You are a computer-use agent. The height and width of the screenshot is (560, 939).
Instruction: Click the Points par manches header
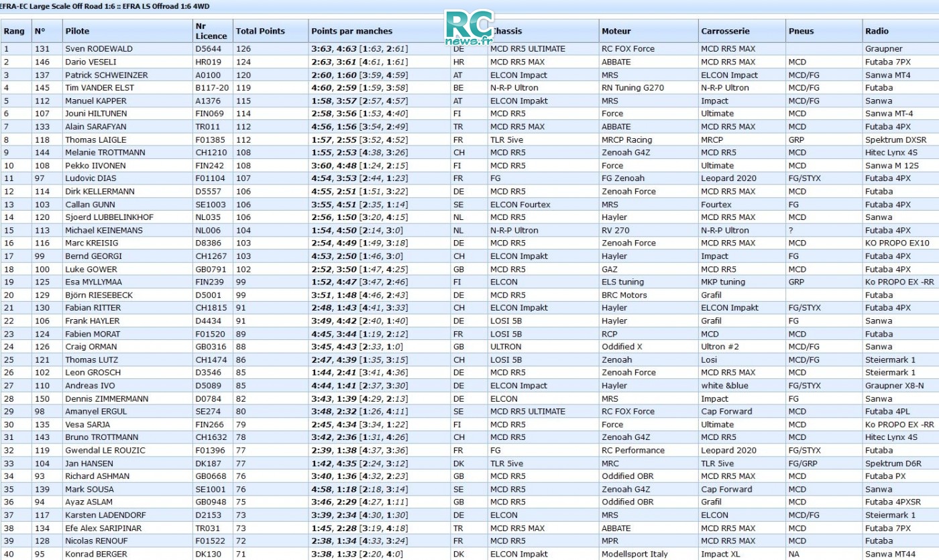point(351,31)
